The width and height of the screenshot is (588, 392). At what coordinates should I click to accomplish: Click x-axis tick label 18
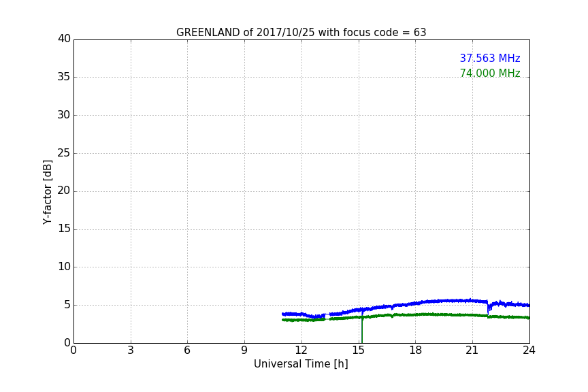(x=416, y=350)
